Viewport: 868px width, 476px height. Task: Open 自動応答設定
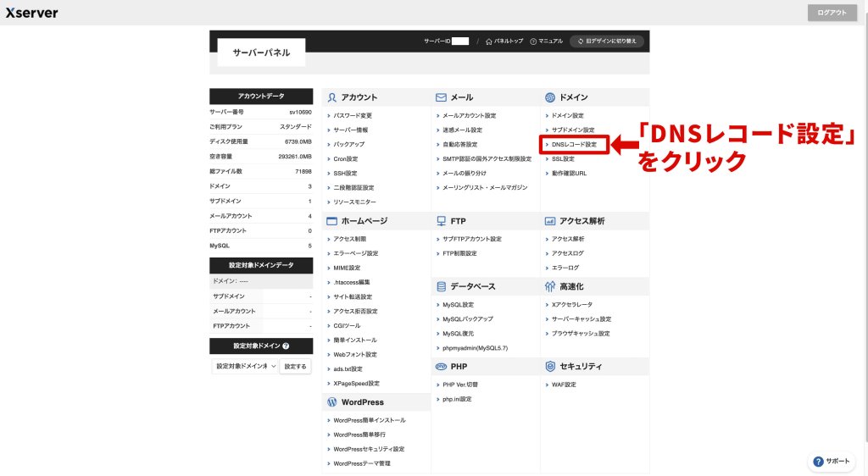459,144
